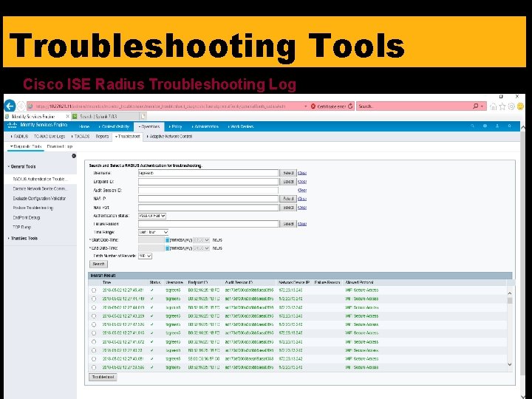Screen dimensions: 532x399
Task: Select radio for row 12:27:41.072
Action: click(x=94, y=342)
